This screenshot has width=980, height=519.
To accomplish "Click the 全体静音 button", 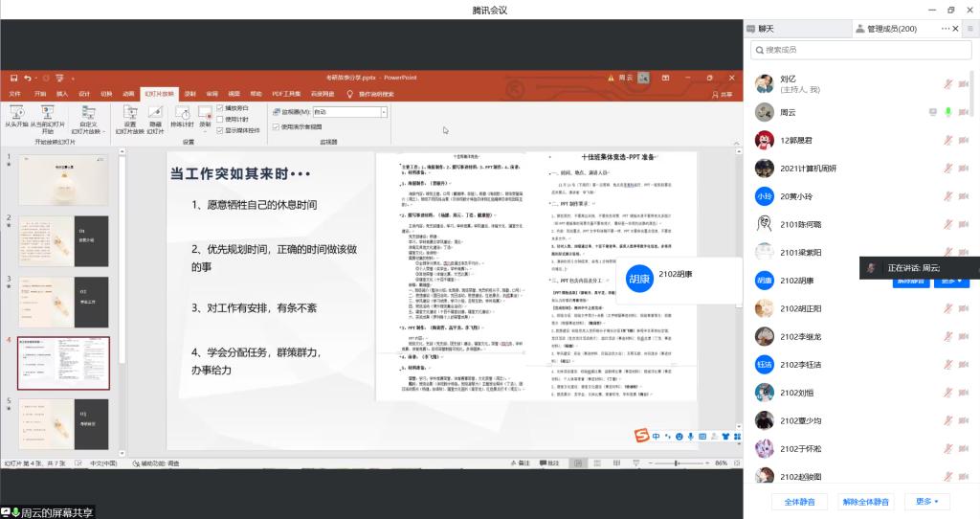I will (799, 501).
